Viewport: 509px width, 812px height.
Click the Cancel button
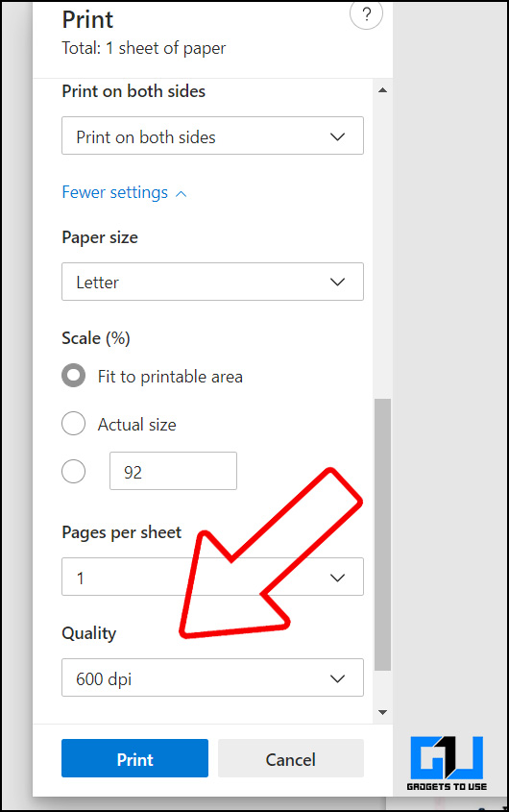tap(290, 758)
